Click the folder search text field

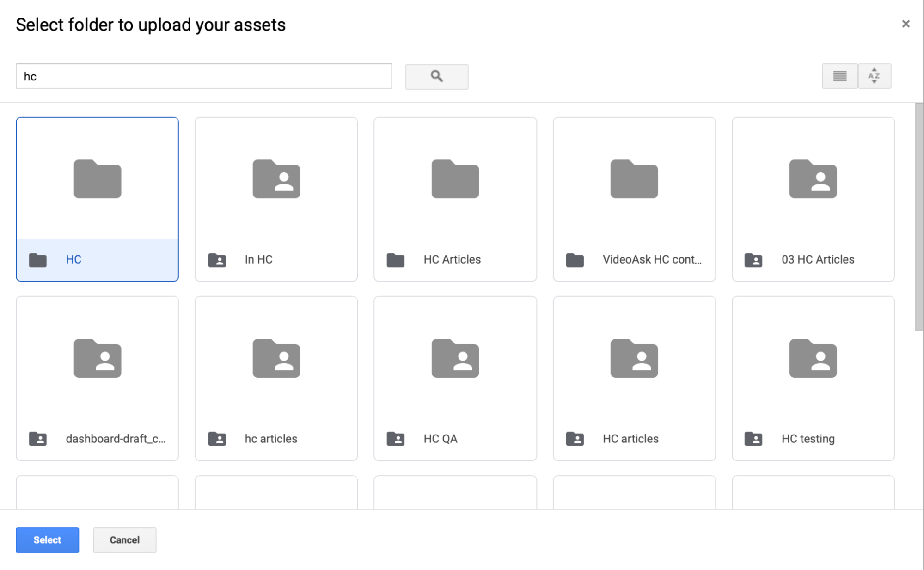(203, 76)
